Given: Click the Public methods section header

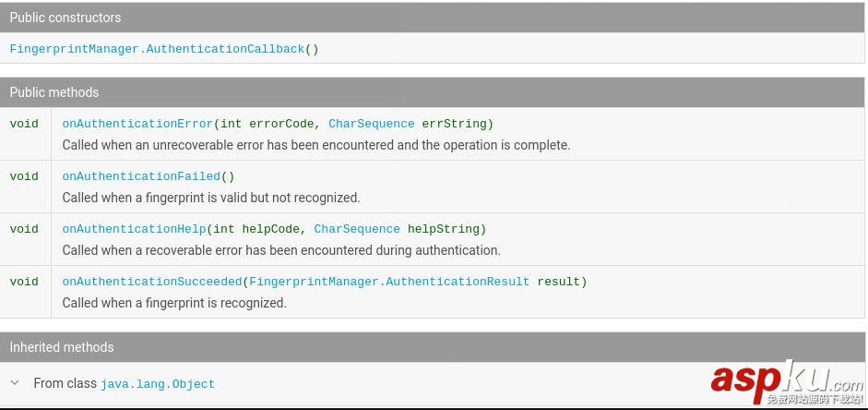Looking at the screenshot, I should (54, 92).
